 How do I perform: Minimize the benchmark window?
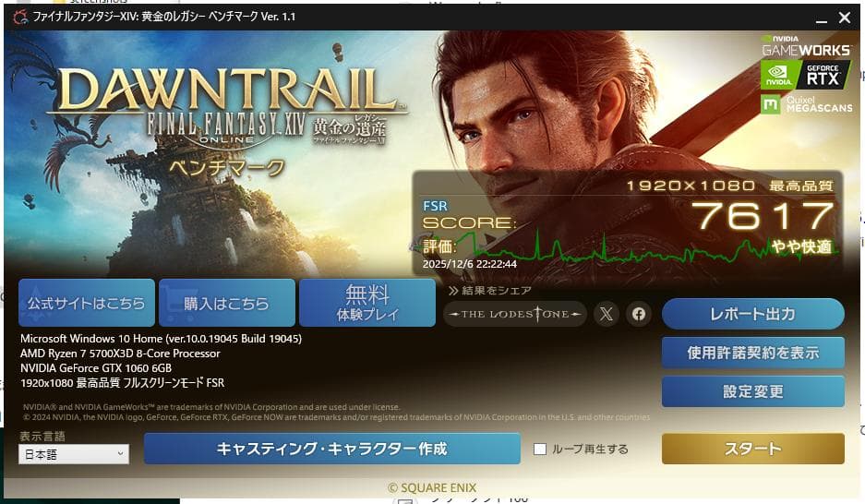822,18
